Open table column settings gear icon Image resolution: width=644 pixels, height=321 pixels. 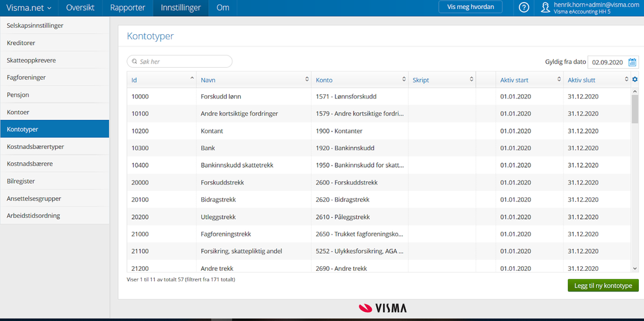[x=635, y=79]
